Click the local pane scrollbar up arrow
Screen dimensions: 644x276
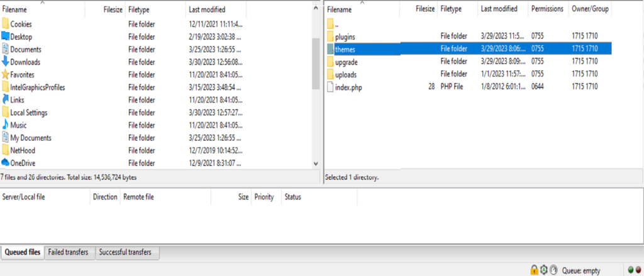pos(316,8)
